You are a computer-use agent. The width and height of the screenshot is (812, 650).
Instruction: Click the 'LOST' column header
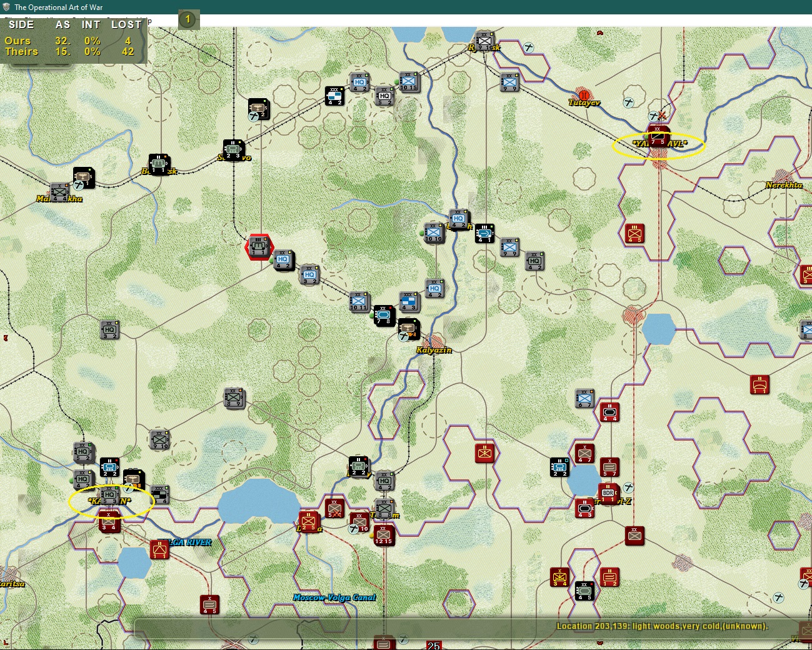click(126, 24)
